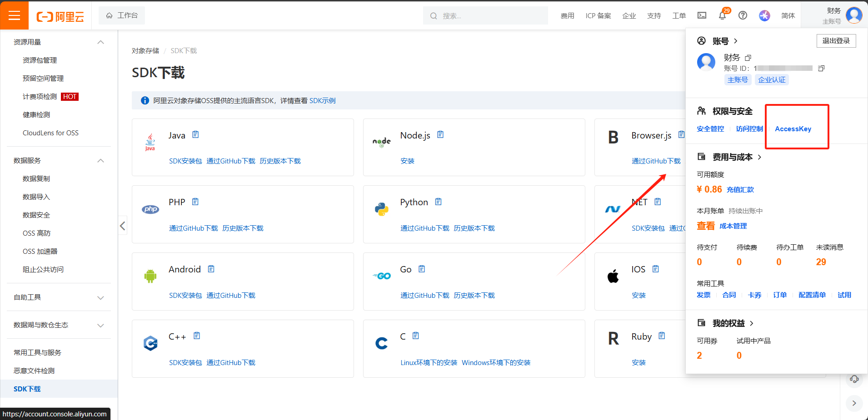Expand the 数据湖与数仓生态 section
Screen dimensions: 868x420
[101, 326]
